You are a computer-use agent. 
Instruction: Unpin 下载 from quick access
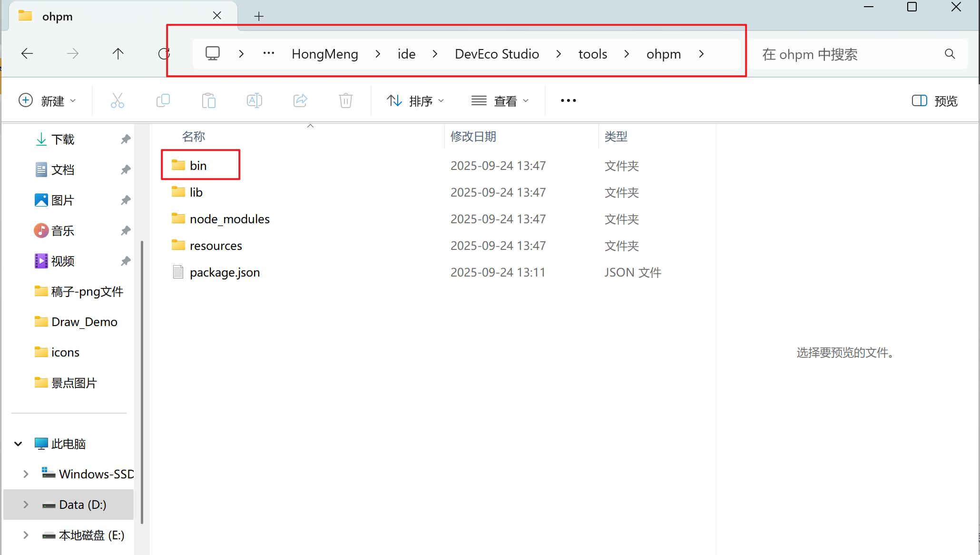tap(125, 139)
